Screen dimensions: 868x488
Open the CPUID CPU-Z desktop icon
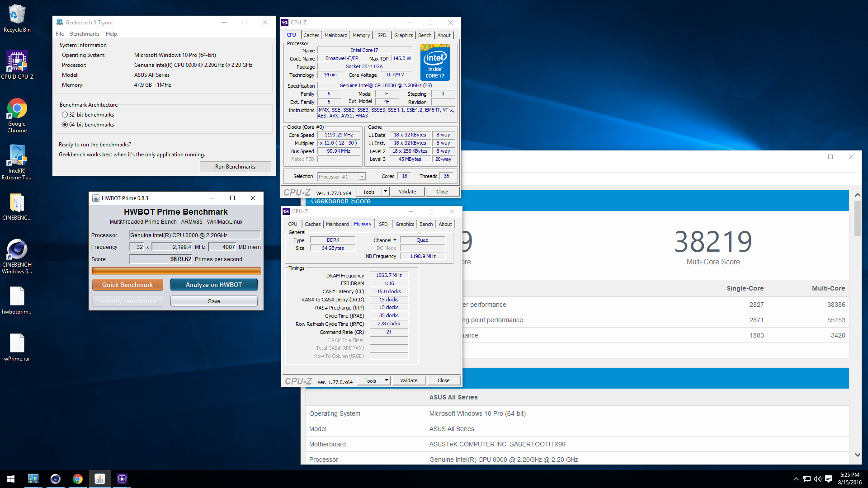(17, 65)
